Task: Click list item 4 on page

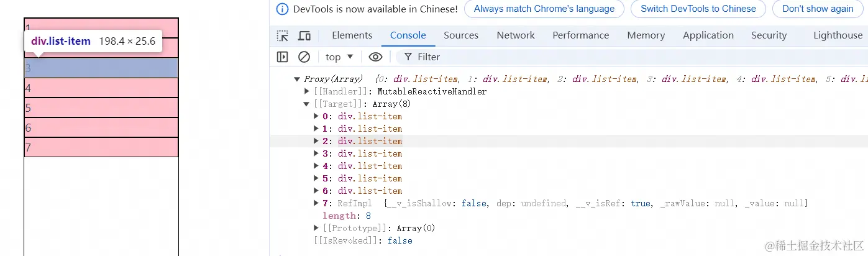Action: click(x=101, y=88)
